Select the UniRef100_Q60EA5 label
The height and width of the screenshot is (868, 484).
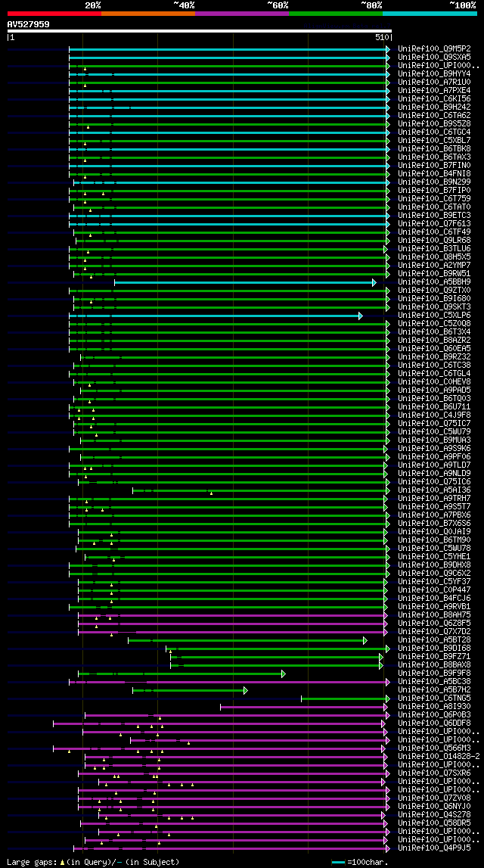434,349
